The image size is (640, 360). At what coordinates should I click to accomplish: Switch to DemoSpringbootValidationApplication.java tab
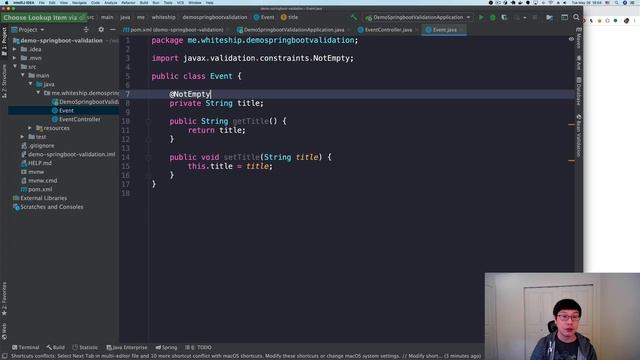[x=291, y=30]
